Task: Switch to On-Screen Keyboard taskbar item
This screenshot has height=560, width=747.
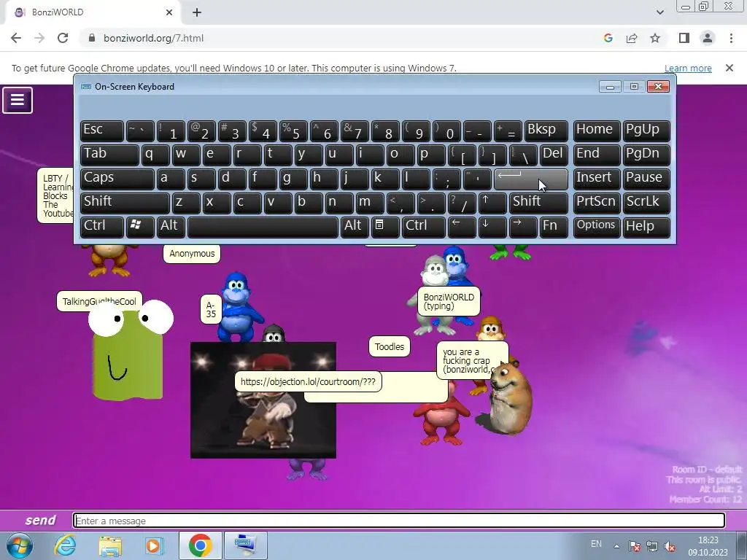Action: pyautogui.click(x=245, y=545)
